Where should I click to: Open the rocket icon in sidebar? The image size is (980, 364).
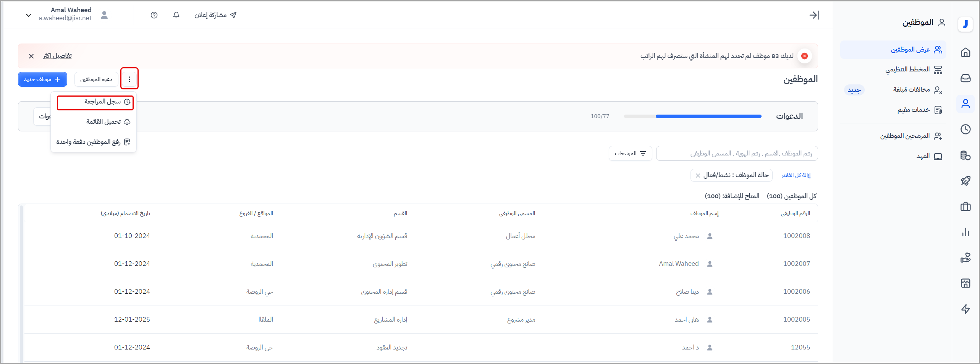coord(965,181)
